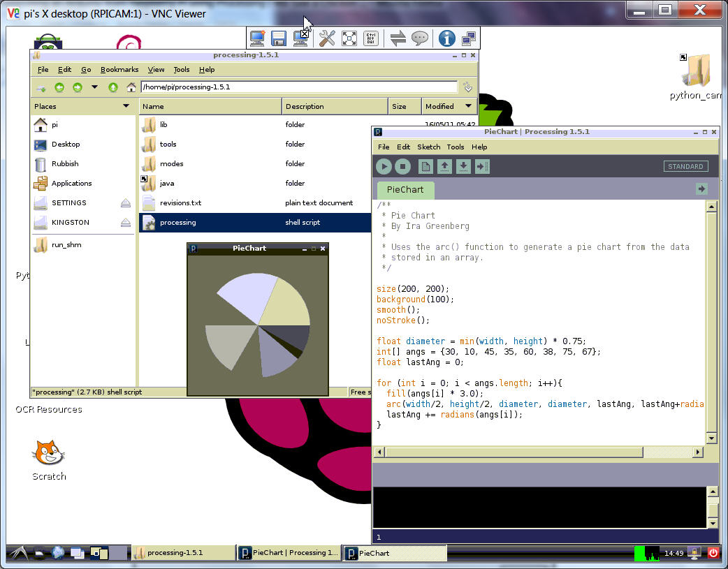The width and height of the screenshot is (728, 569).
Task: Run the sketch with the Play button
Action: (384, 166)
